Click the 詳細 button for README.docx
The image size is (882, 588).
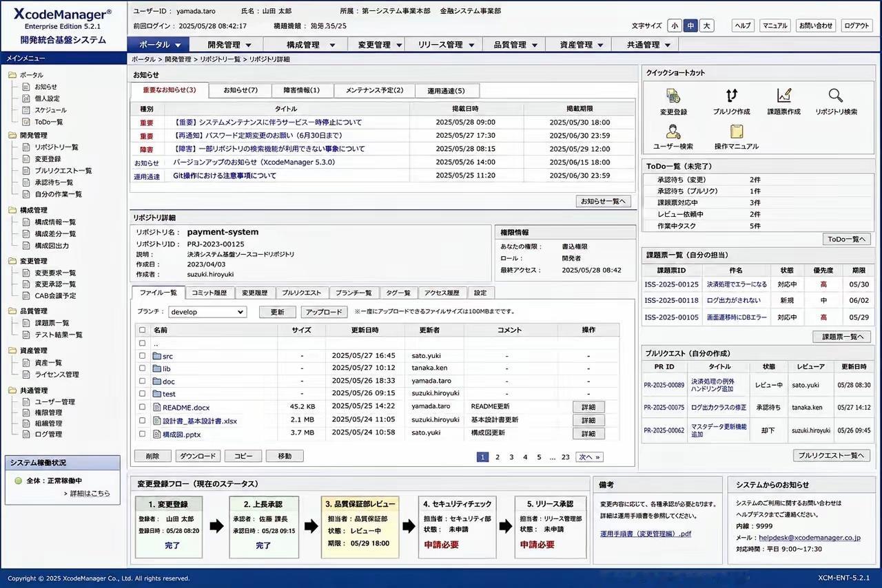coord(588,408)
